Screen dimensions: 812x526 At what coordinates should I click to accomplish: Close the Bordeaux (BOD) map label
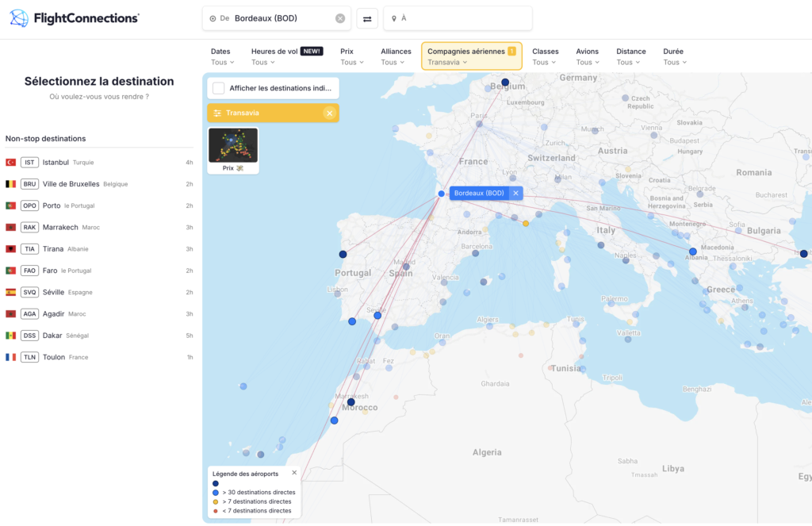click(x=515, y=194)
